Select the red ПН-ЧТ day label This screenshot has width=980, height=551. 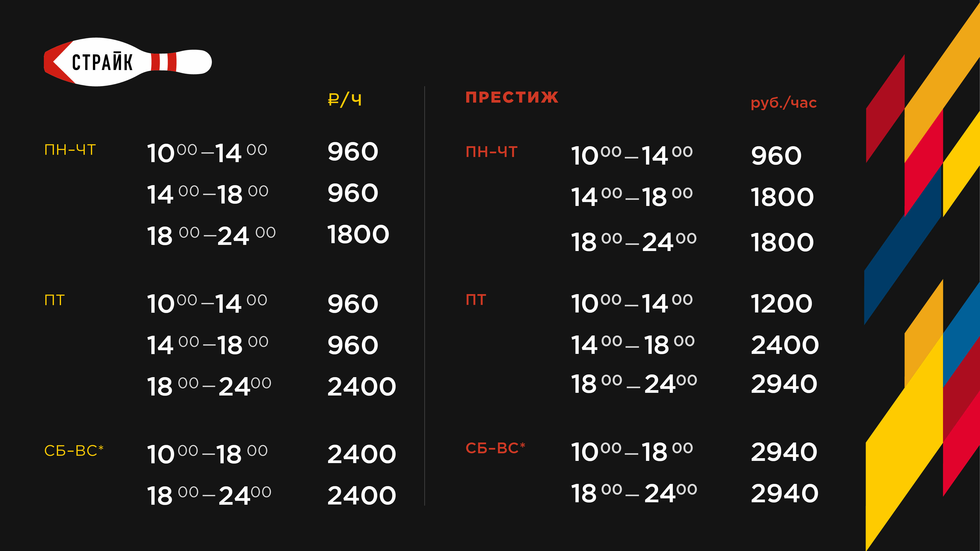(x=491, y=152)
